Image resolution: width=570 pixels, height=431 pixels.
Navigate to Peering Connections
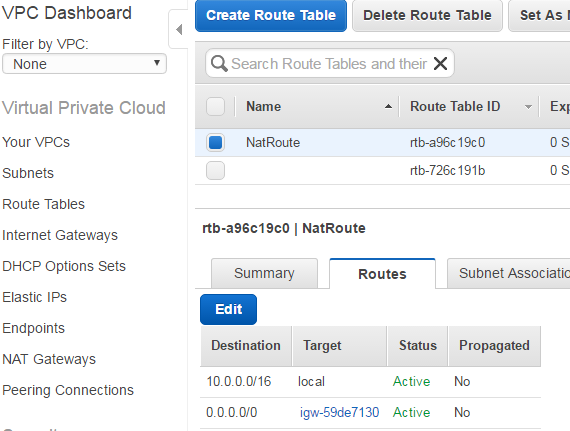[68, 390]
